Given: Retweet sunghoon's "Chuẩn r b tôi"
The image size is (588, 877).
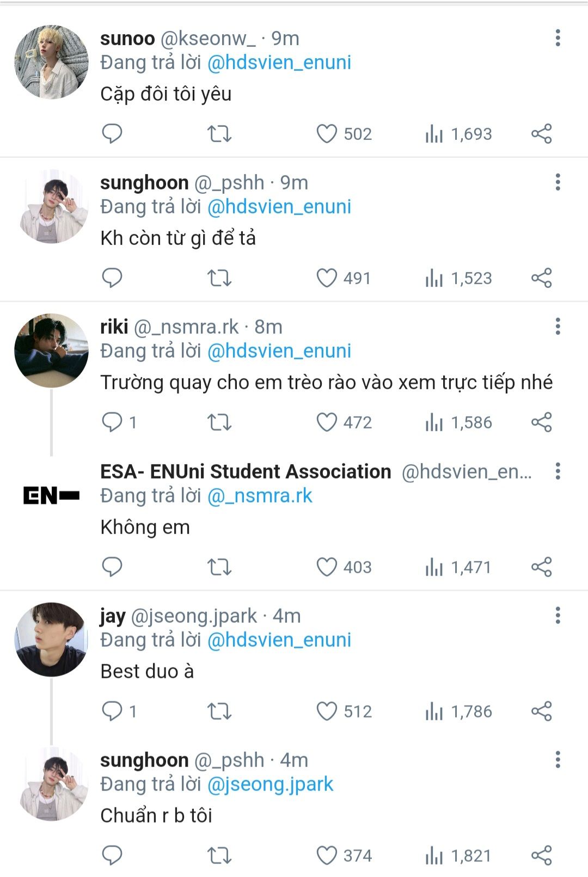Looking at the screenshot, I should tap(219, 856).
